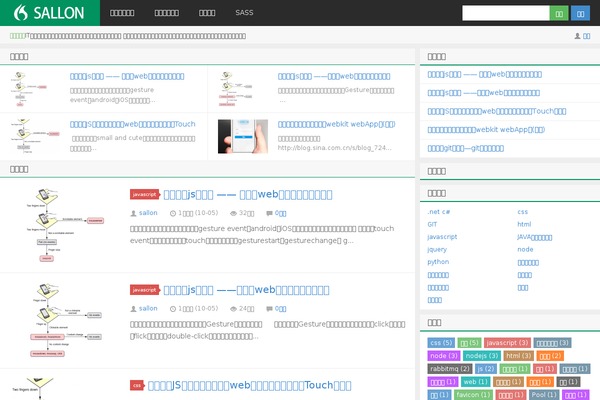The width and height of the screenshot is (600, 400).
Task: Select the "css" category link in sidebar list
Action: pyautogui.click(x=522, y=212)
